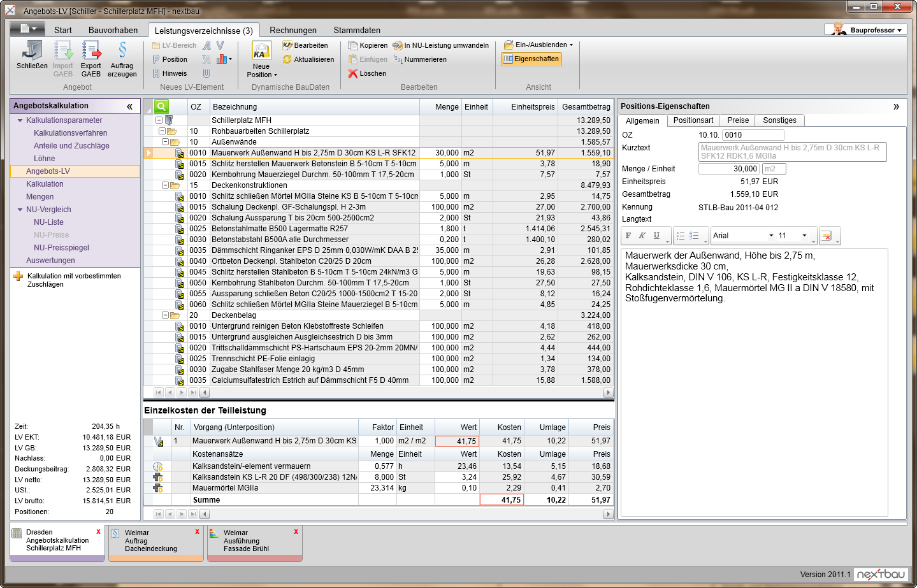Click the Nummerieren icon

[x=398, y=59]
